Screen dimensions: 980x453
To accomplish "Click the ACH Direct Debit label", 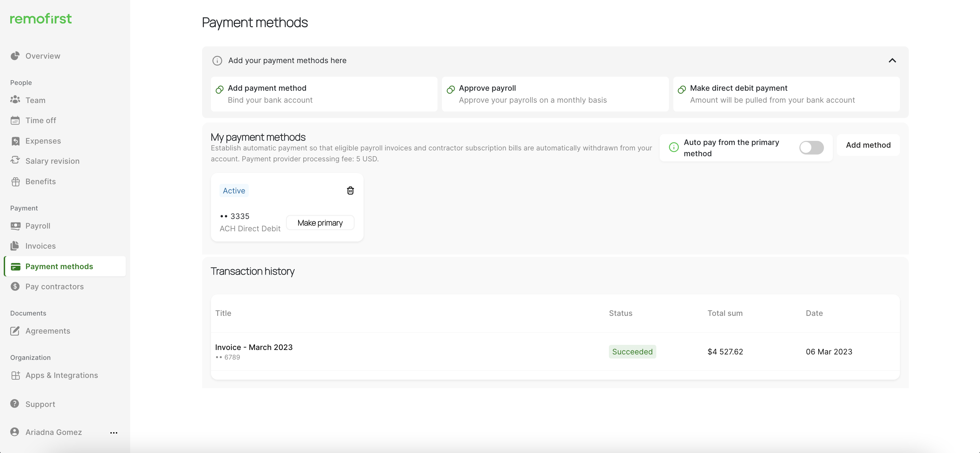I will [250, 229].
